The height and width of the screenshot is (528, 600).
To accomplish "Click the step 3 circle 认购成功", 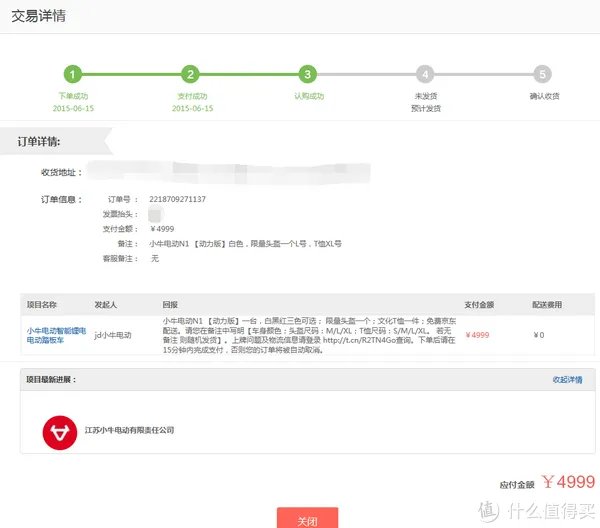I will point(308,74).
